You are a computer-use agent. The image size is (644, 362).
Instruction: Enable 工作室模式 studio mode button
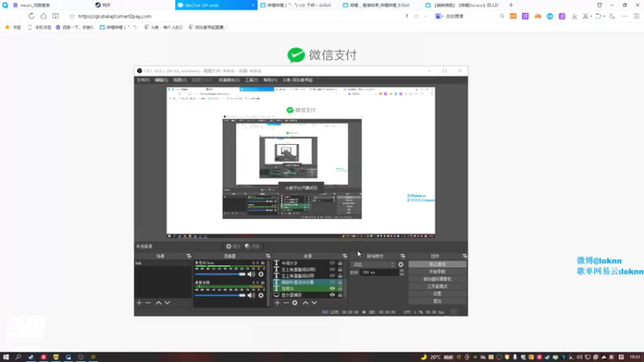point(437,286)
